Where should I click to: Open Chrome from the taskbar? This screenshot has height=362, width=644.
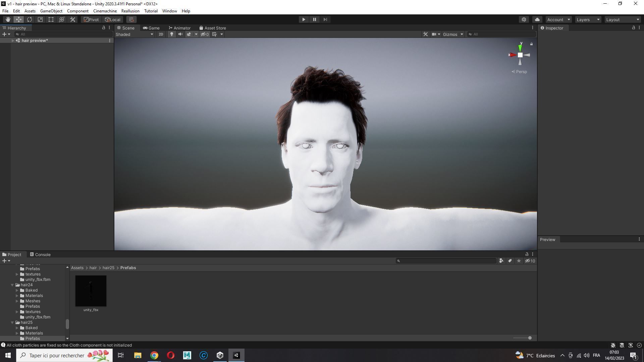click(x=154, y=355)
